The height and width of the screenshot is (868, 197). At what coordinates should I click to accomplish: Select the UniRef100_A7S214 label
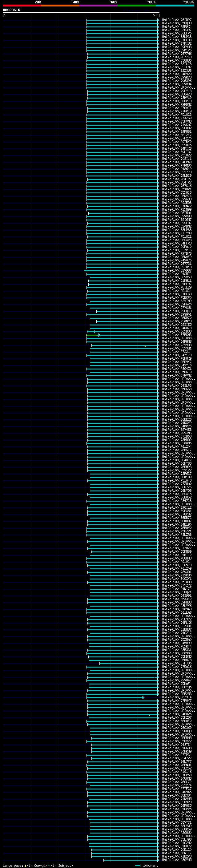point(177,352)
